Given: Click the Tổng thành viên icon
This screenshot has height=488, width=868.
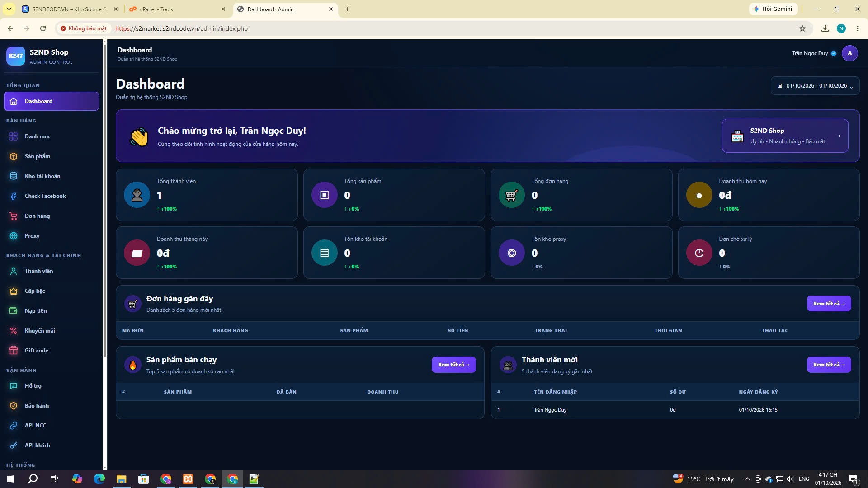Looking at the screenshot, I should 137,195.
